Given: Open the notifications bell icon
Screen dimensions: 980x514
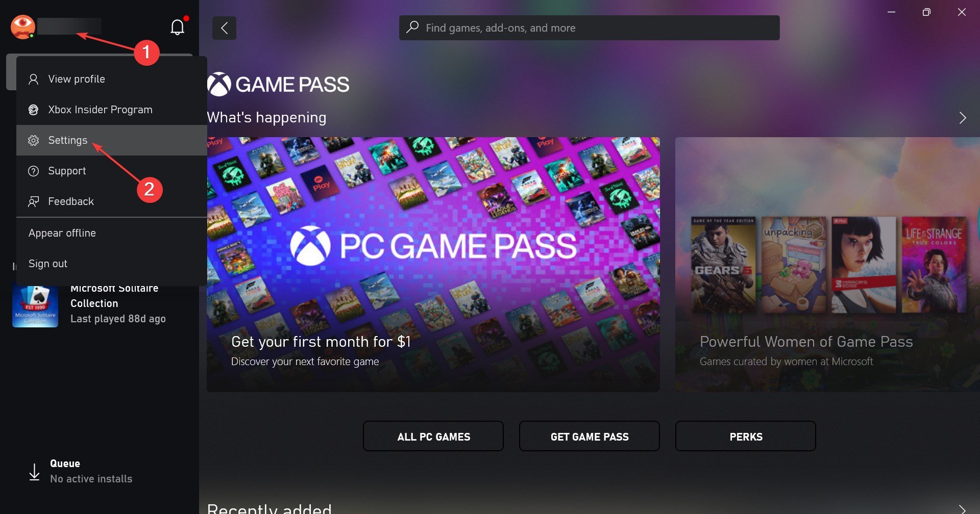Looking at the screenshot, I should 177,27.
